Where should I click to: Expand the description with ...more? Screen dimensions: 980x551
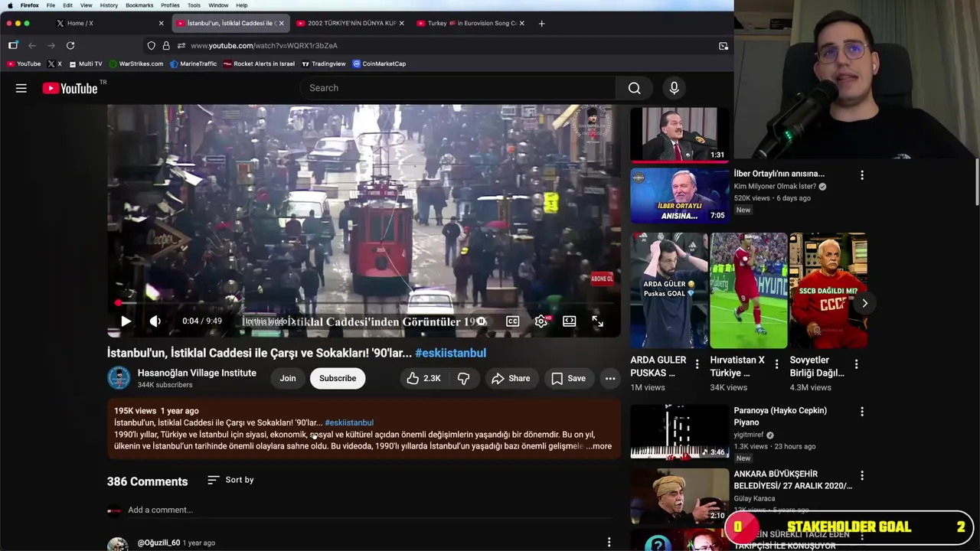tap(599, 446)
